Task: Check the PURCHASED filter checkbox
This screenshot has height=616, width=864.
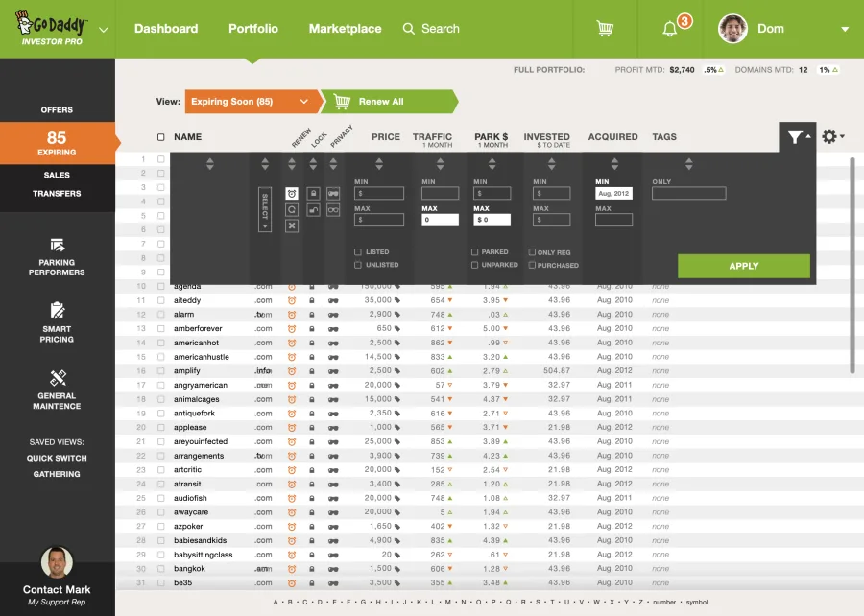Action: tap(532, 266)
